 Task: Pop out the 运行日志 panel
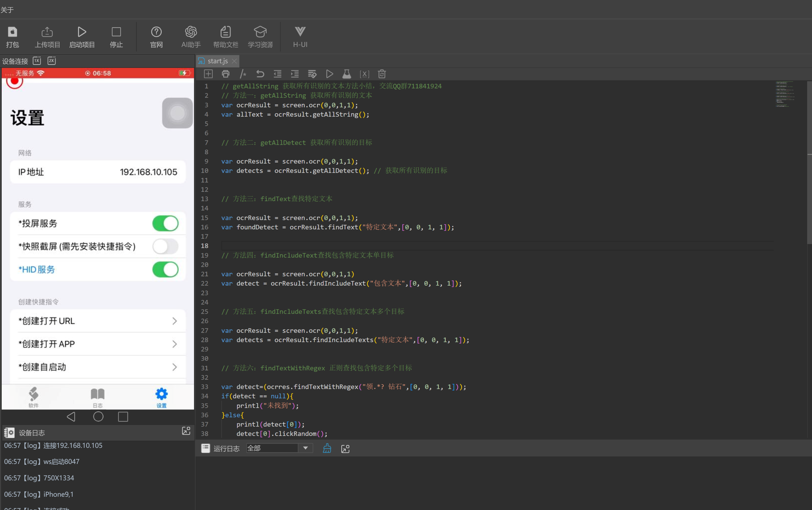(345, 449)
